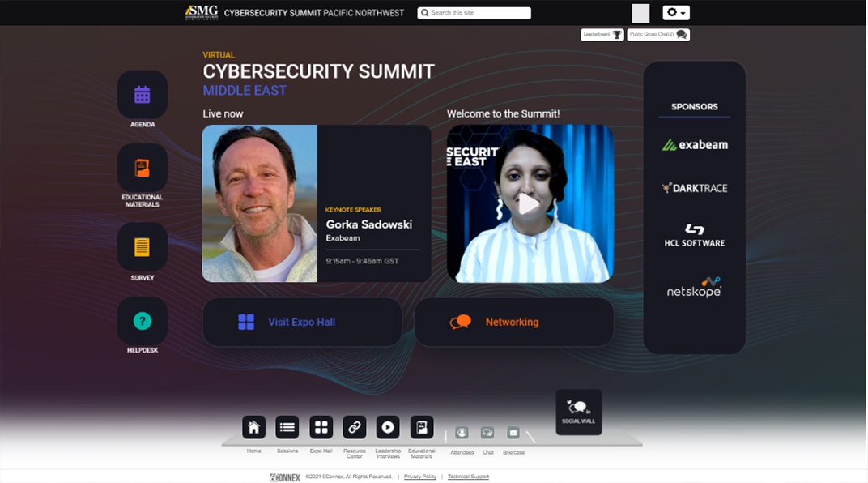
Task: Open Educational Materials icon in dock
Action: tap(422, 427)
